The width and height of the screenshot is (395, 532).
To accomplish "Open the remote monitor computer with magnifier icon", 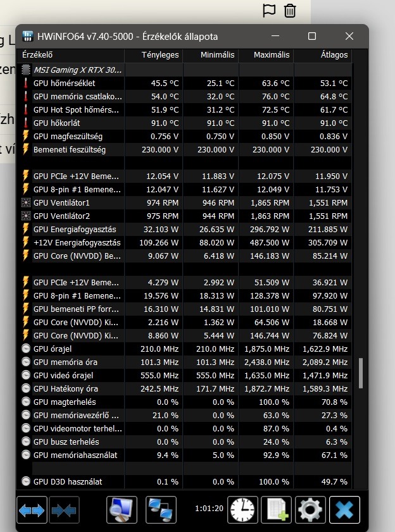I will pos(122,510).
